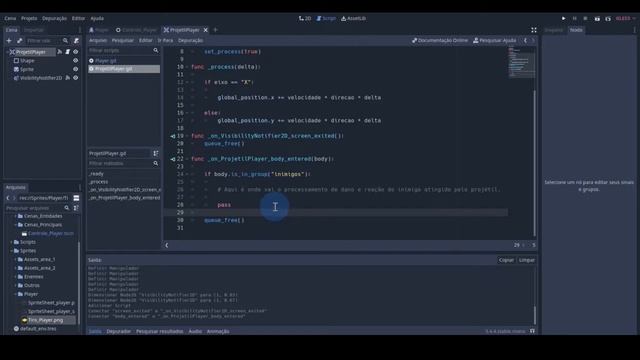This screenshot has height=360, width=640.
Task: Clear the output with Limpar
Action: tap(527, 260)
